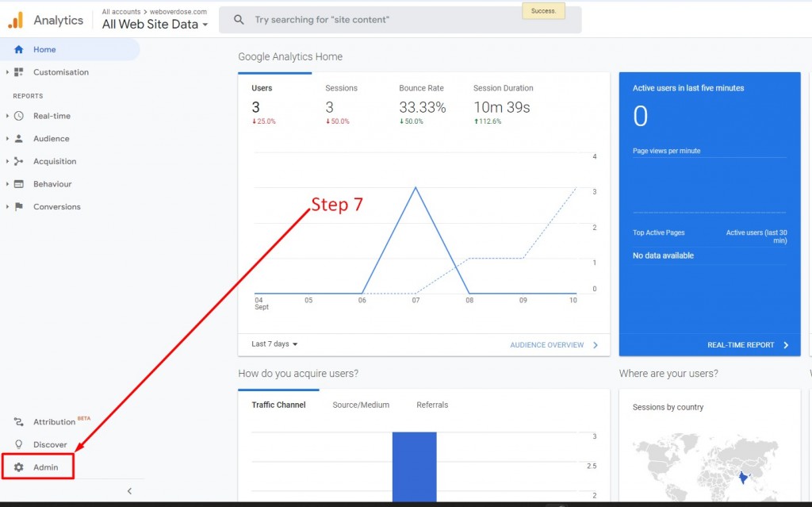Expand the Behaviour reports arrow
This screenshot has height=507, width=812.
(7, 184)
